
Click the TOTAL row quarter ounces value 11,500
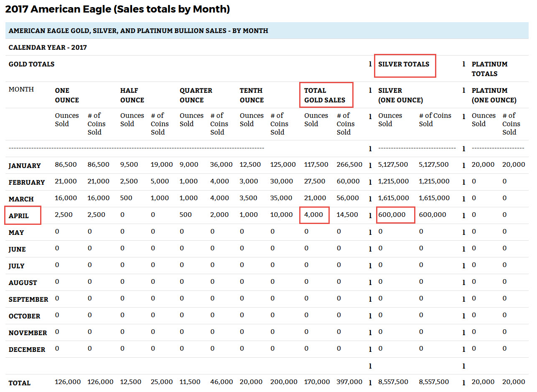tap(190, 382)
